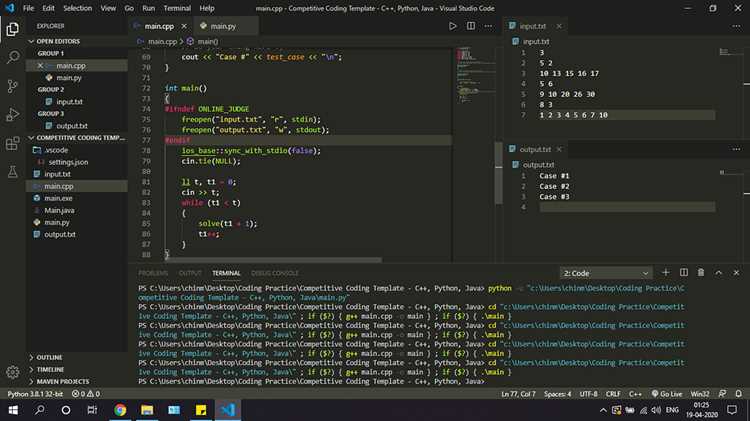Viewport: 750px width, 421px height.
Task: Open the Terminal menu in menu bar
Action: [x=176, y=8]
